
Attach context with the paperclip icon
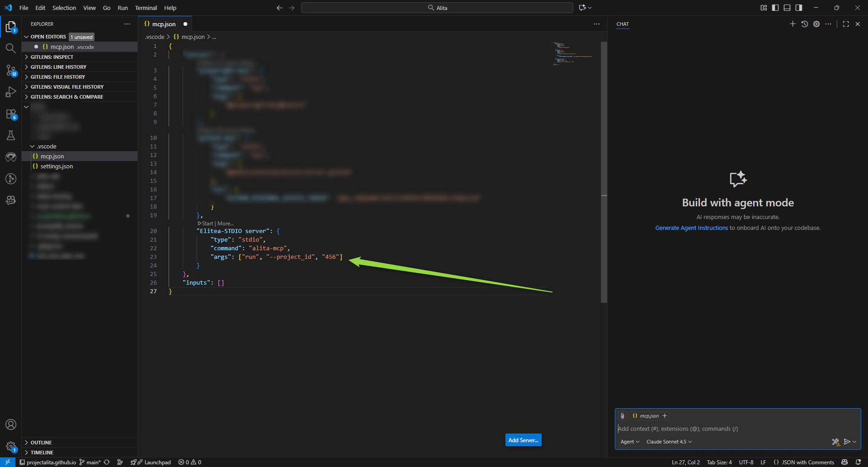point(623,415)
